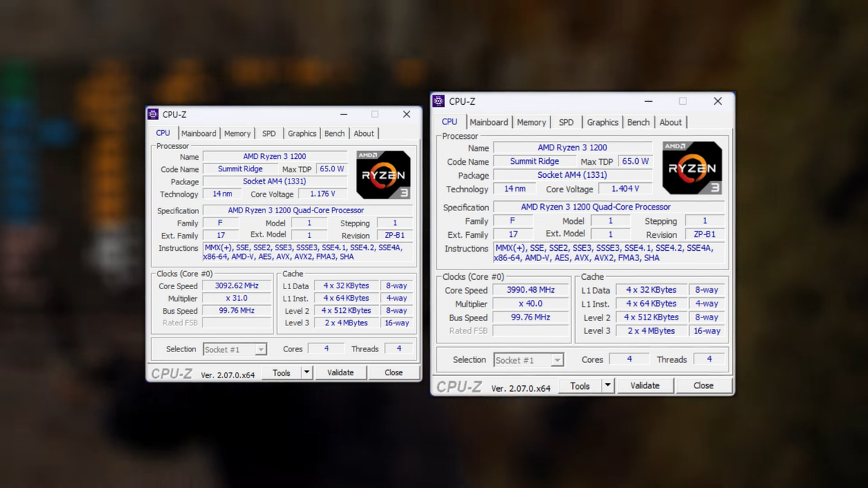
Task: Click Core Speed value 3092.62 MHz
Action: (237, 286)
